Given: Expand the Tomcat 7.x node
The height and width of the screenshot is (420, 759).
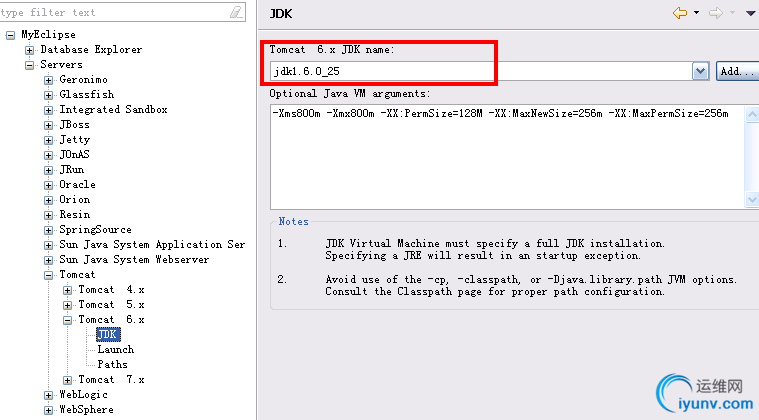Looking at the screenshot, I should tap(68, 380).
